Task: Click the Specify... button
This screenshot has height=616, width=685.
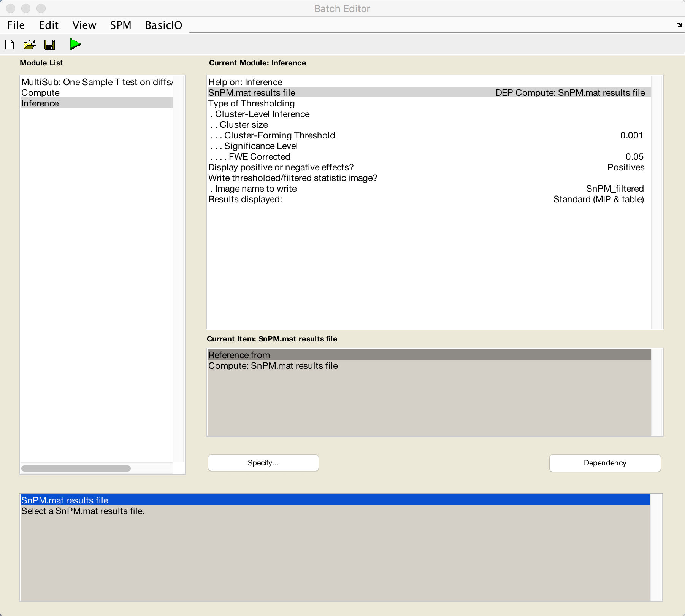Action: coord(263,463)
